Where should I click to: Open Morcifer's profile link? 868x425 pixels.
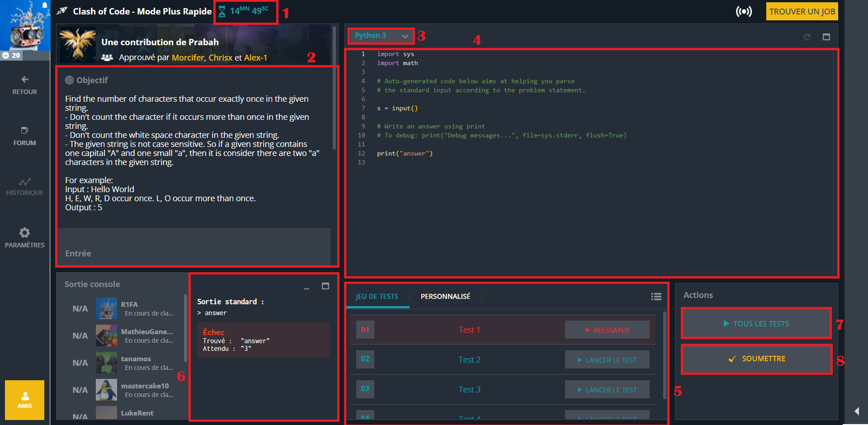[188, 58]
